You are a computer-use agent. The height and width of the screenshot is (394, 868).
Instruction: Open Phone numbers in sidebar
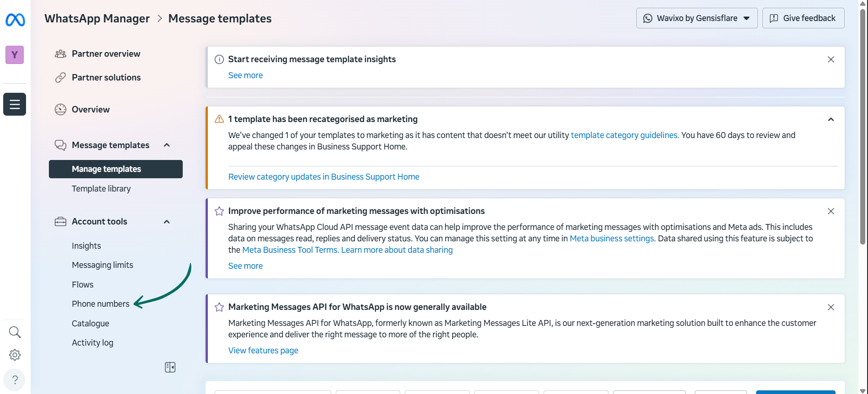click(101, 304)
